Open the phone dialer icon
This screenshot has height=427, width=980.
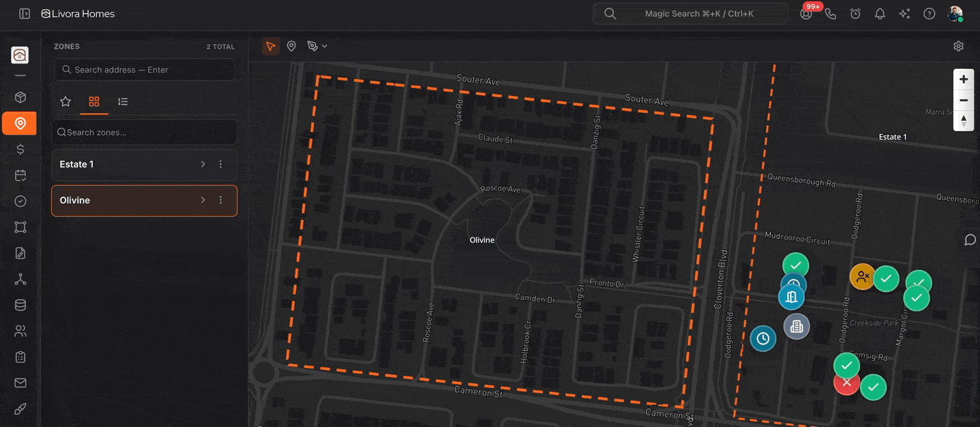coord(831,14)
